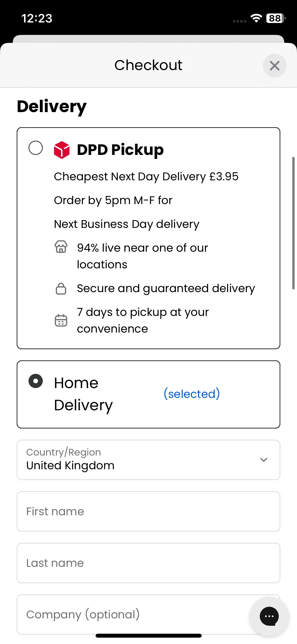Viewport: 297px width, 644px height.
Task: Open the chat support bubble icon
Action: pos(269,616)
